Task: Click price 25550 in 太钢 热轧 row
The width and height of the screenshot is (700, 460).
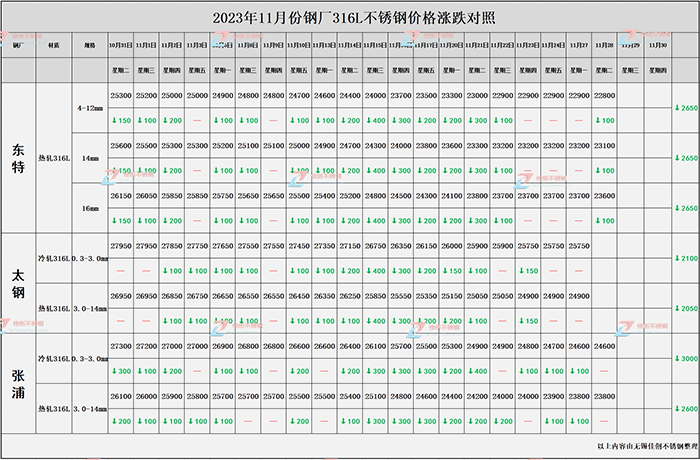Action: coord(401,296)
